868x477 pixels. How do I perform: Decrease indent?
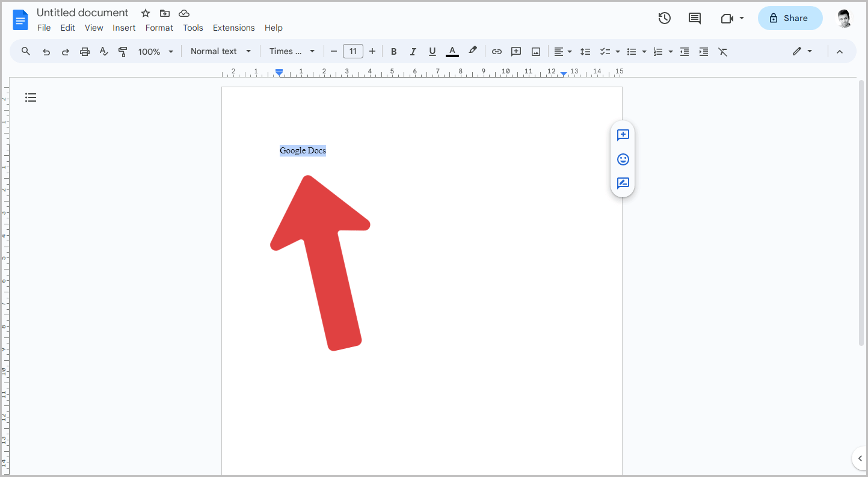685,52
